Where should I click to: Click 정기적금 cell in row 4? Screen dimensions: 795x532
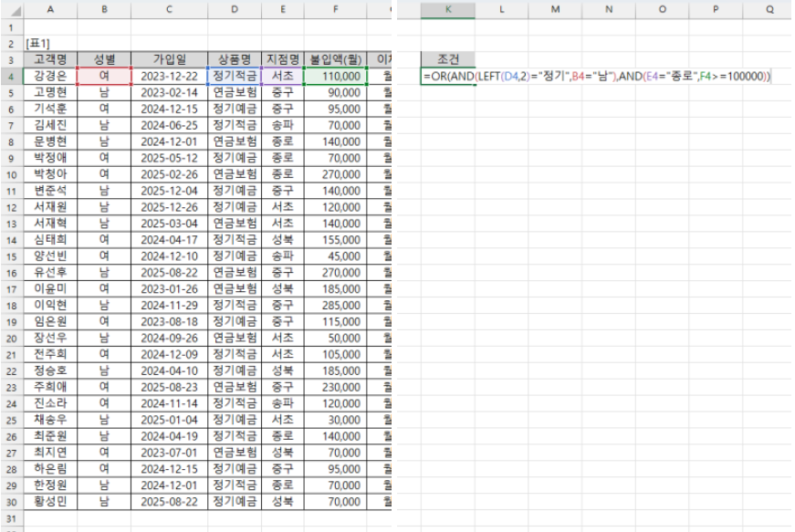pyautogui.click(x=235, y=77)
